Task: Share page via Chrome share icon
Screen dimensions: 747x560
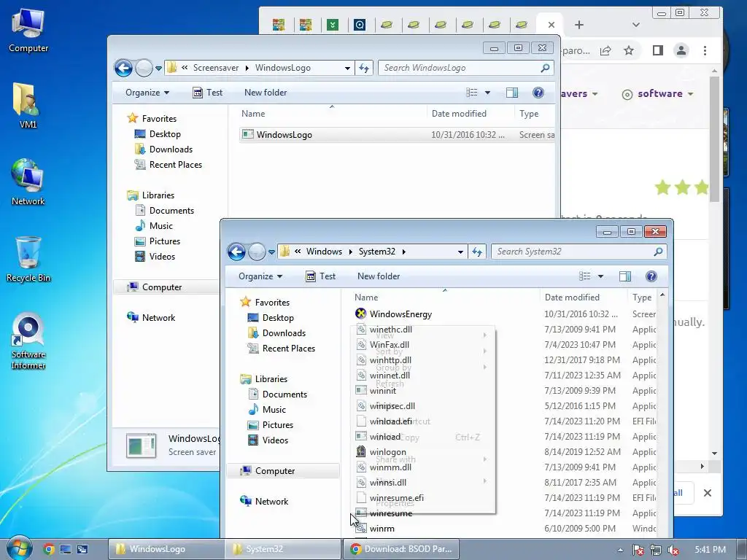Action: pos(605,50)
